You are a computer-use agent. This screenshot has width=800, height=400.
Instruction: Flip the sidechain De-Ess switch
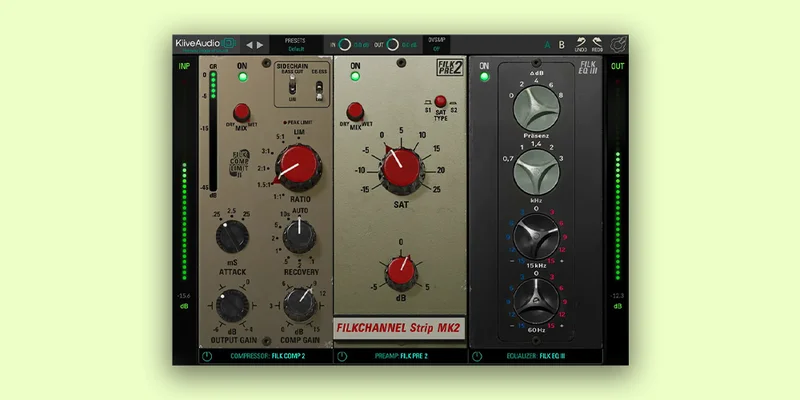pyautogui.click(x=319, y=89)
